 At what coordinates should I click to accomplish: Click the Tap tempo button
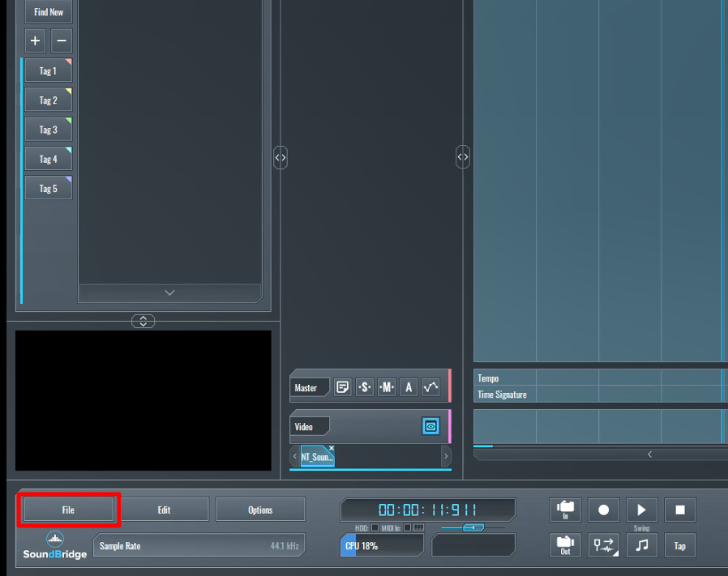point(680,545)
